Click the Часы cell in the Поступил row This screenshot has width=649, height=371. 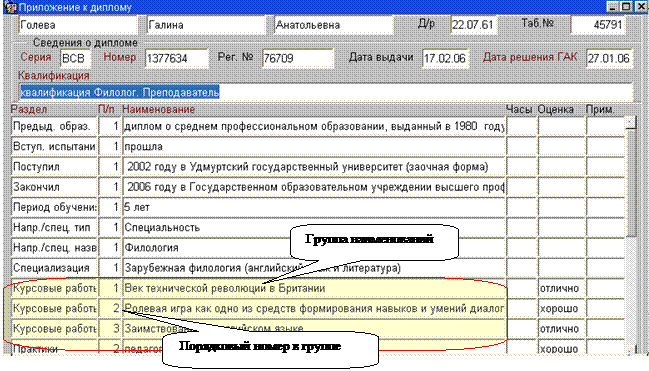(x=522, y=167)
